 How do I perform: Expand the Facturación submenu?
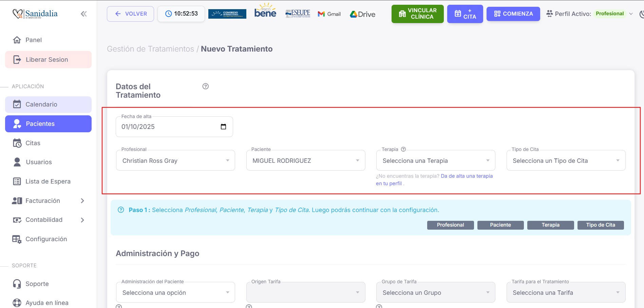pyautogui.click(x=82, y=201)
